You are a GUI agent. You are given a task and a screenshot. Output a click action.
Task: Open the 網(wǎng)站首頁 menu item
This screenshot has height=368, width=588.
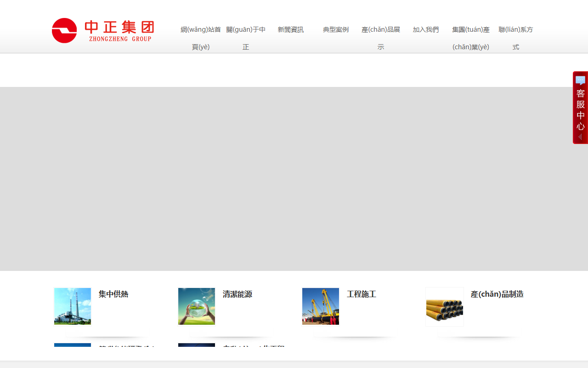(x=201, y=38)
